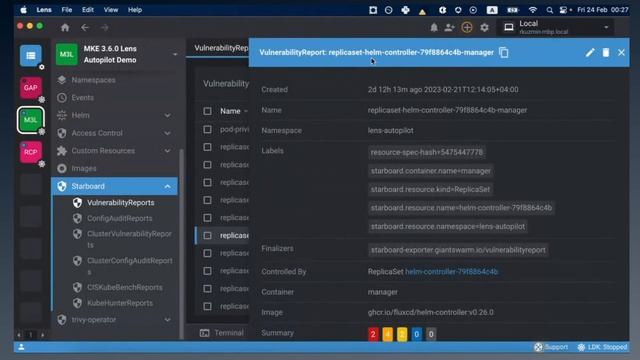
Task: Go to previous hotbar with left arrow
Action: (19, 335)
